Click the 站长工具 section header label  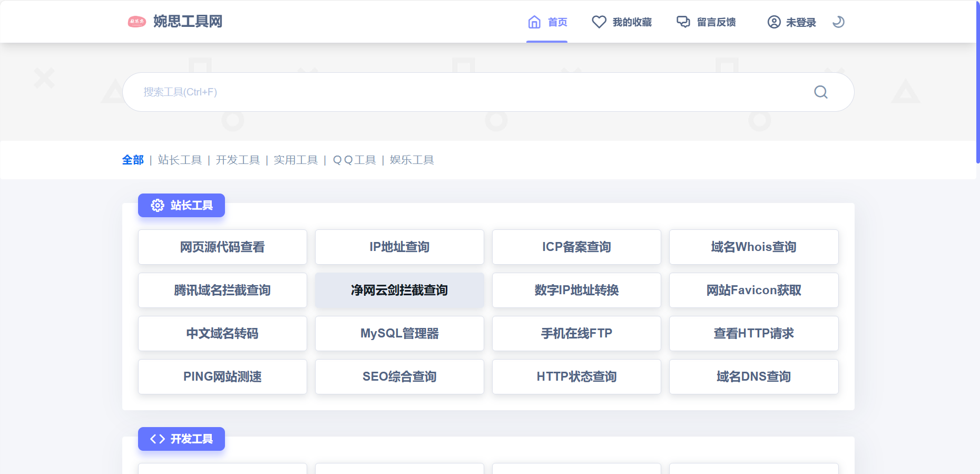(x=192, y=205)
